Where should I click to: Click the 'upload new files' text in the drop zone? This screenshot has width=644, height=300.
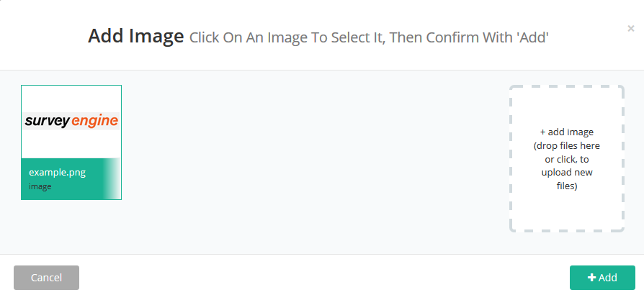coord(566,179)
